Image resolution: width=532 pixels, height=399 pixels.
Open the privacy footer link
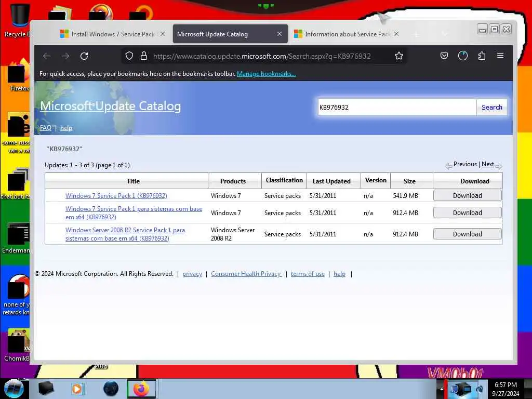coord(192,274)
